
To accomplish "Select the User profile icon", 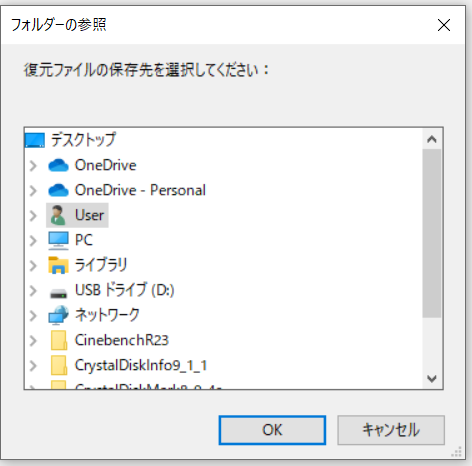I will point(58,215).
